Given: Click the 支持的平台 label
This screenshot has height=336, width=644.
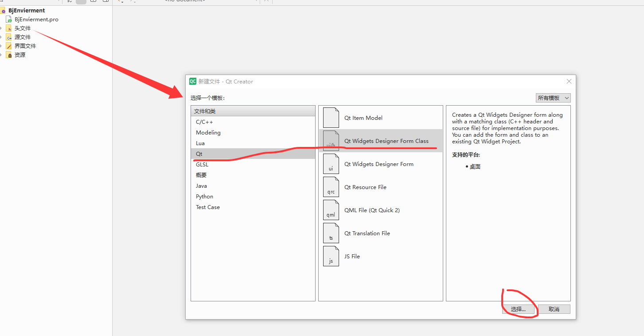Looking at the screenshot, I should coord(466,155).
